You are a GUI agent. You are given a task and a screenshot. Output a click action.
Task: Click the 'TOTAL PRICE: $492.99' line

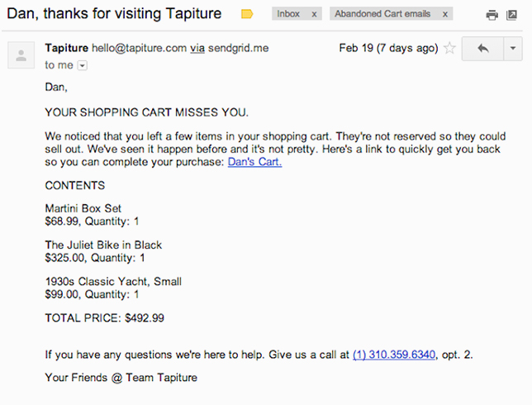[x=104, y=317]
